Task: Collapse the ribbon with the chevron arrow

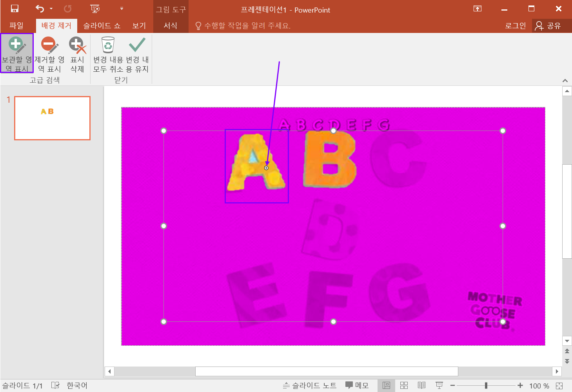Action: click(x=565, y=80)
